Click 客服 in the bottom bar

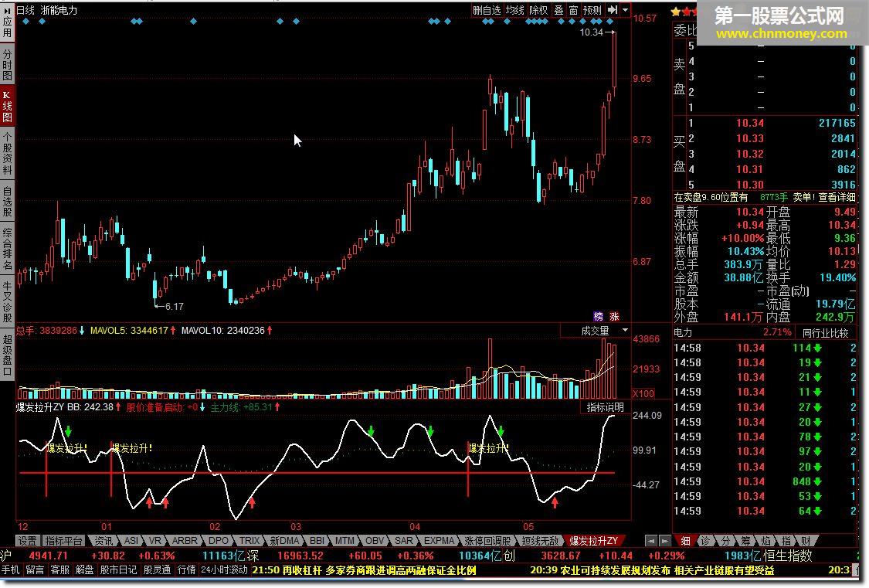tap(59, 569)
